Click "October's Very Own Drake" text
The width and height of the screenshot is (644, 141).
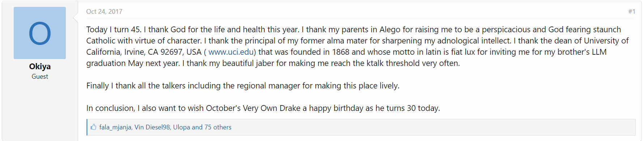(x=253, y=108)
